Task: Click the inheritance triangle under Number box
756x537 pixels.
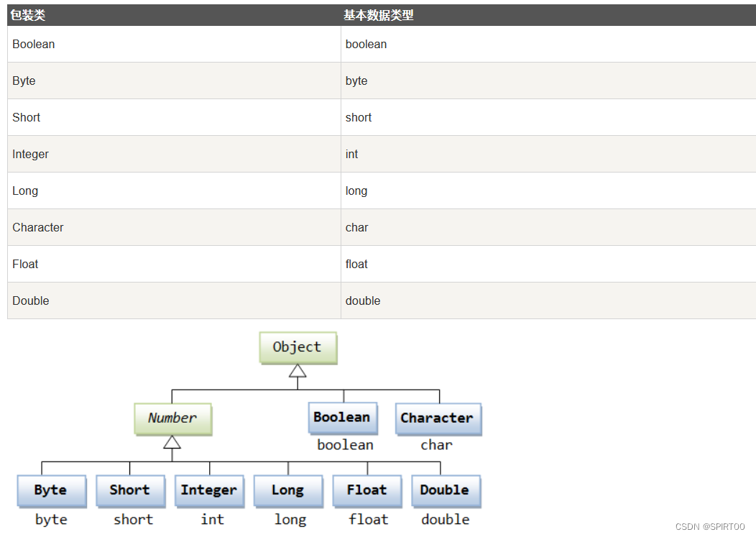Action: 172,442
